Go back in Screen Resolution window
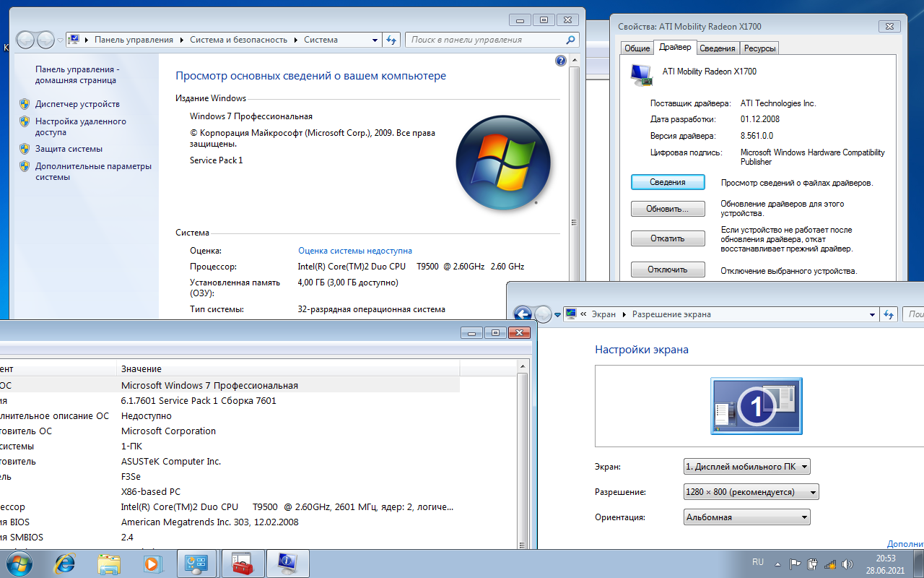Image resolution: width=924 pixels, height=578 pixels. pos(523,314)
